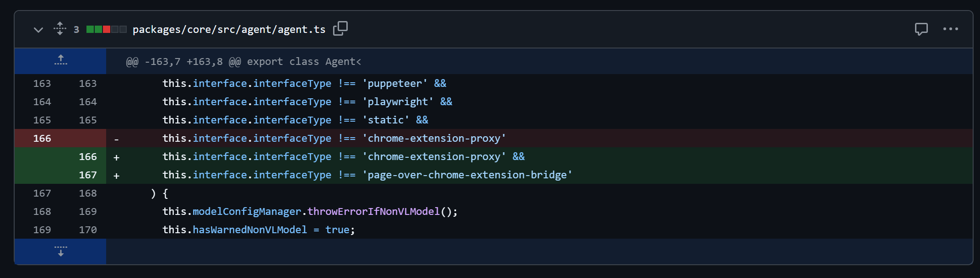The image size is (980, 278).
Task: Select the deleted line number 166
Action: [x=42, y=139]
